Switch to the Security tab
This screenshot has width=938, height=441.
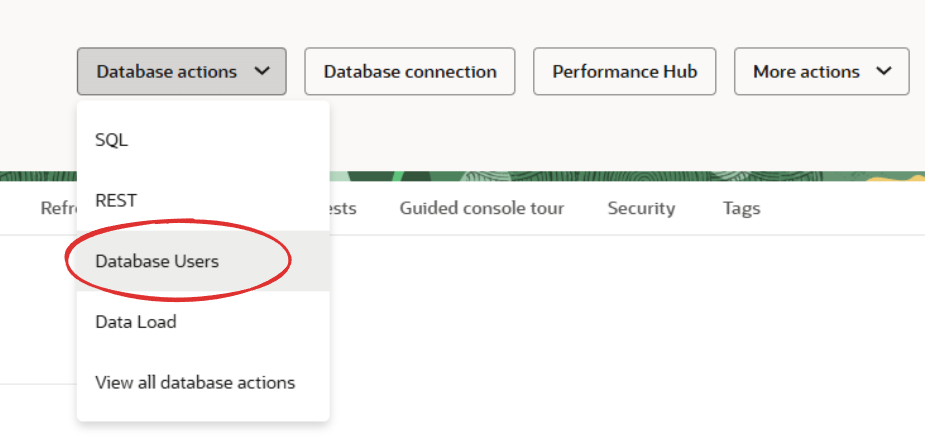point(641,208)
